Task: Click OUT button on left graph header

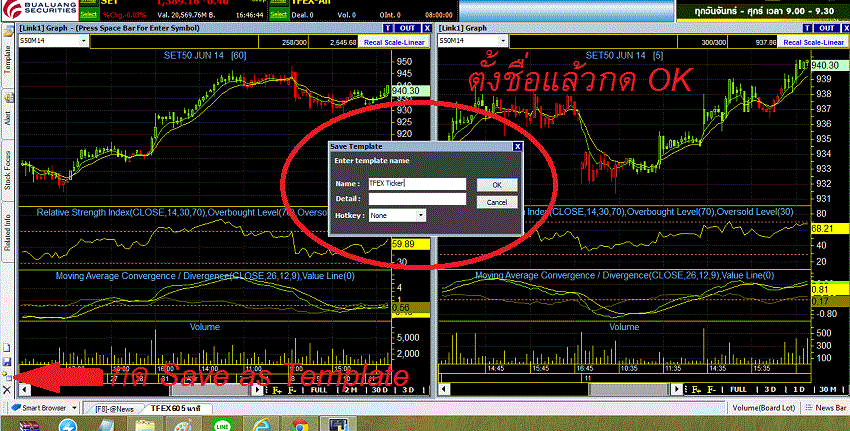Action: [x=407, y=28]
